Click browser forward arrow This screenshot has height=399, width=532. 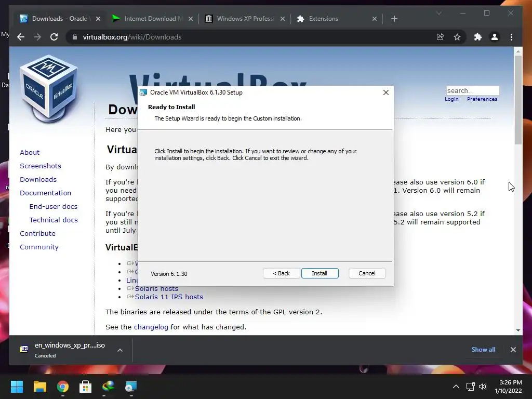pos(37,37)
